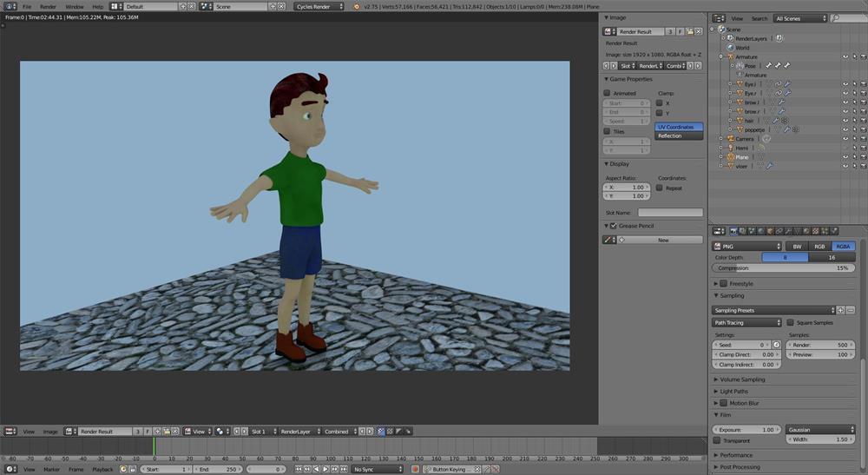Click the Plane mesh icon in outliner
This screenshot has width=868, height=475.
[x=729, y=157]
